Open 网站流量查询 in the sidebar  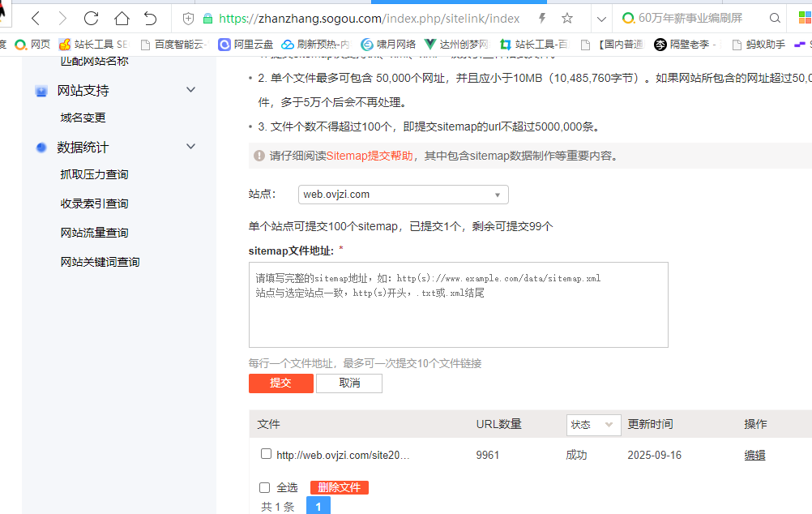[94, 233]
